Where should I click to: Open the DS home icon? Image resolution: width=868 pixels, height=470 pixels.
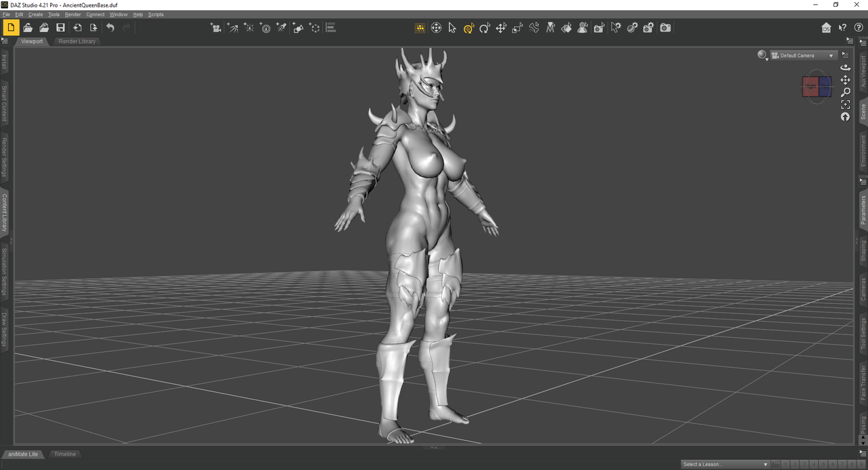click(x=826, y=28)
